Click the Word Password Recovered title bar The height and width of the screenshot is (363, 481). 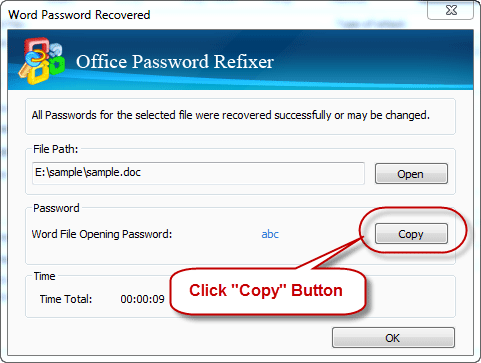pyautogui.click(x=217, y=15)
